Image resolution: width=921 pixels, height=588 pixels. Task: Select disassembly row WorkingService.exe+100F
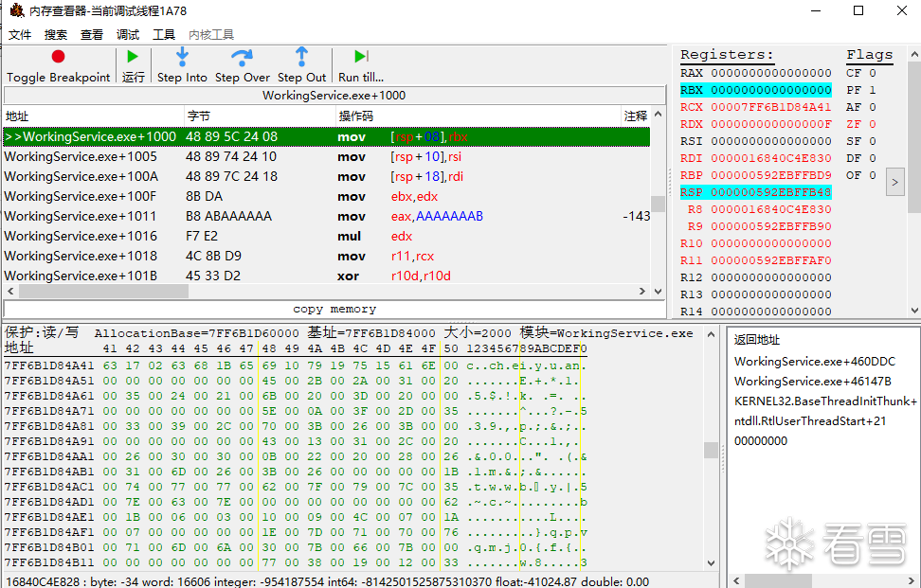327,197
